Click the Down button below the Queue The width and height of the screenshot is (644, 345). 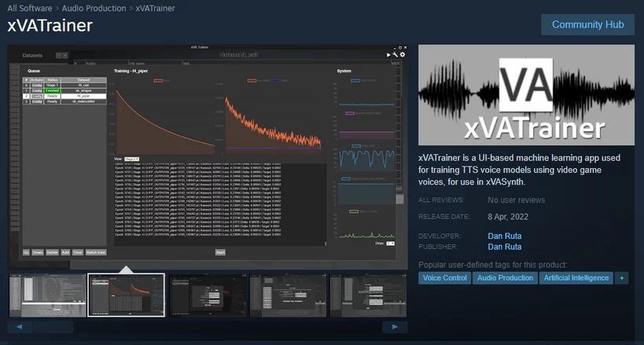pos(38,252)
